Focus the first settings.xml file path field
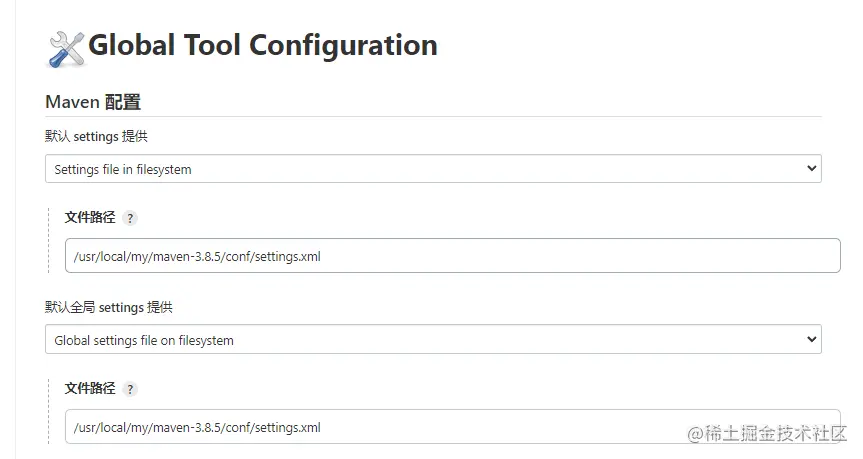 click(x=452, y=256)
